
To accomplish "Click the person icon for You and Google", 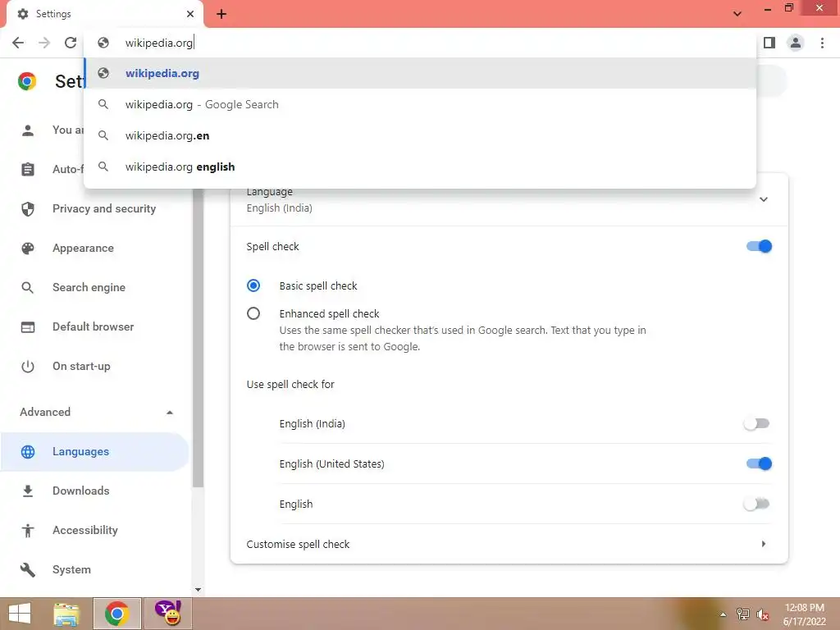I will (28, 130).
